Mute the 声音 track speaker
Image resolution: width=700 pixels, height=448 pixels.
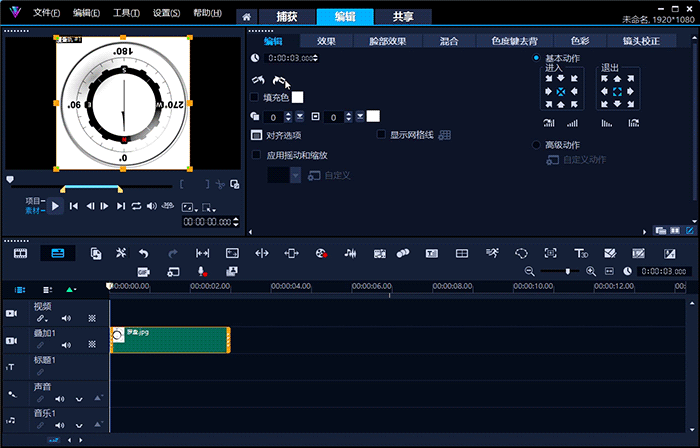(59, 399)
